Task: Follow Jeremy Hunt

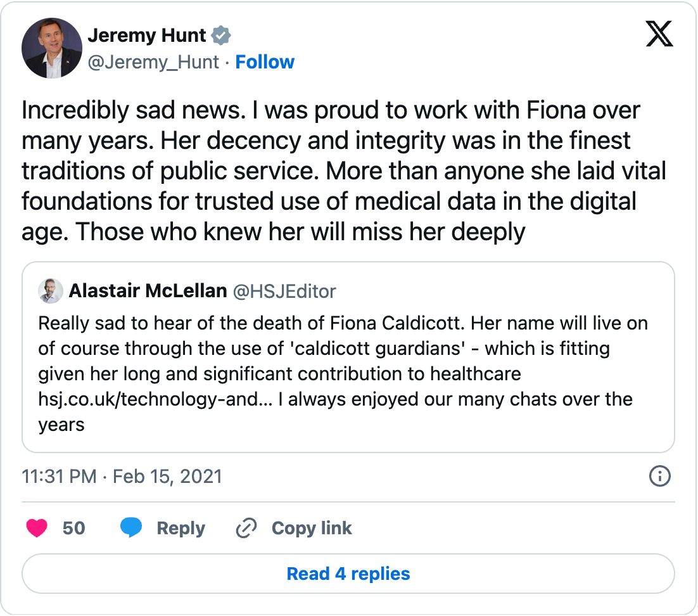Action: 265,62
